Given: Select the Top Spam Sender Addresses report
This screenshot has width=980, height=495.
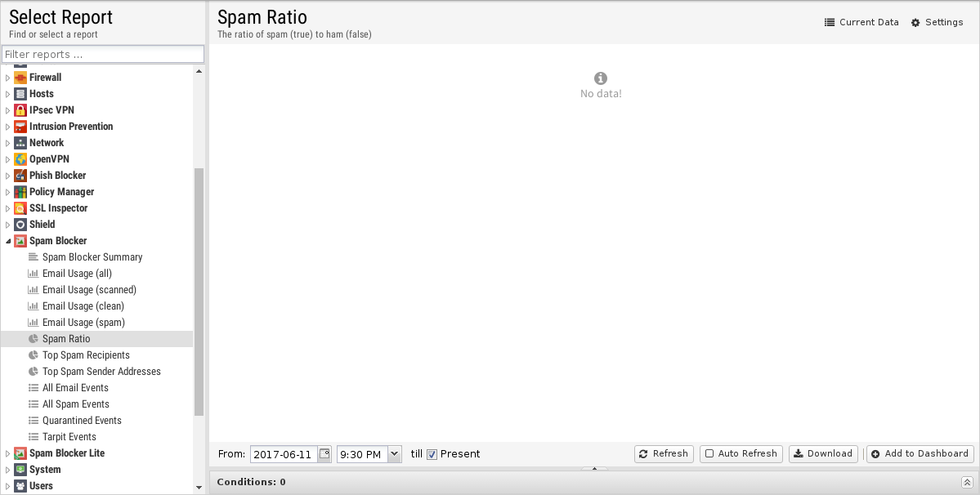Looking at the screenshot, I should 101,372.
